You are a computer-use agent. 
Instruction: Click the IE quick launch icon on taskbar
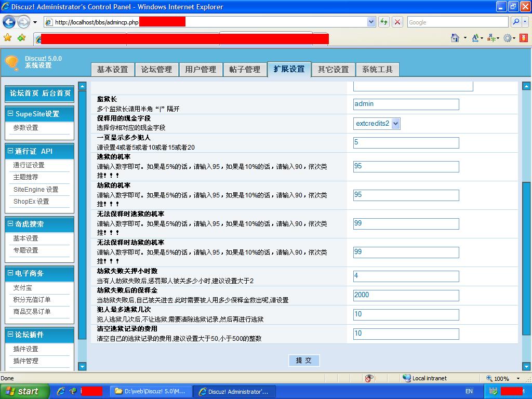pyautogui.click(x=61, y=391)
